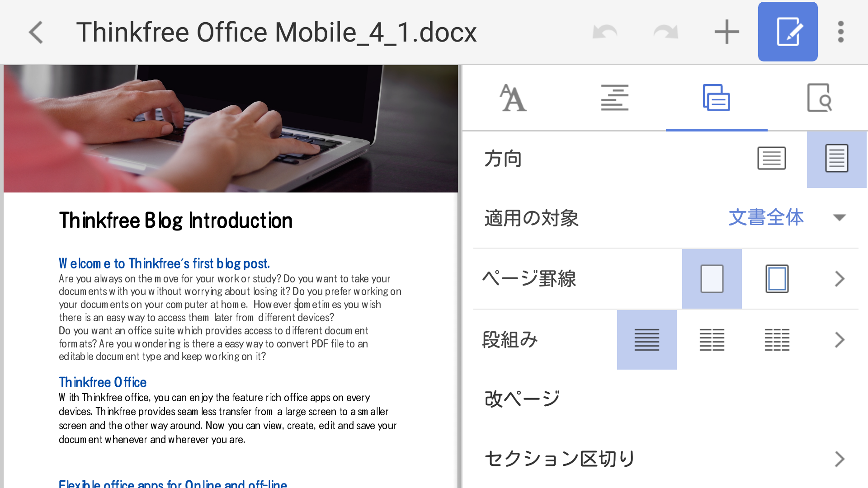Click the laptop typing header image

tap(231, 129)
